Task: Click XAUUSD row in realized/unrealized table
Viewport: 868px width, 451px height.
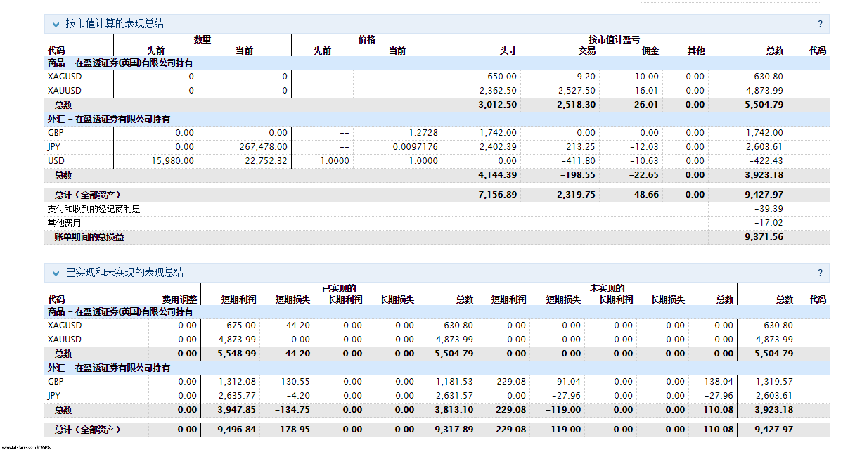Action: (437, 340)
